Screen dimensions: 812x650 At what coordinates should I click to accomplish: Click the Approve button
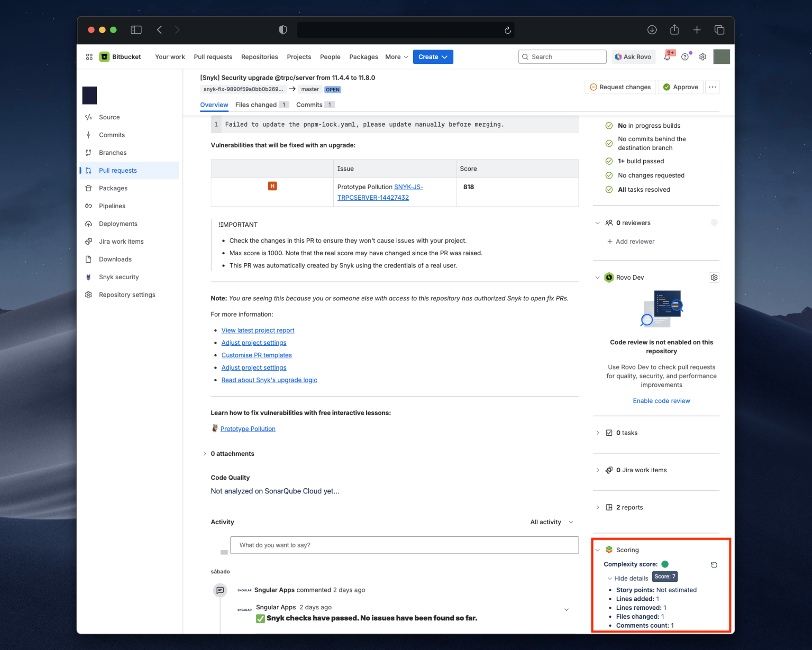[680, 87]
